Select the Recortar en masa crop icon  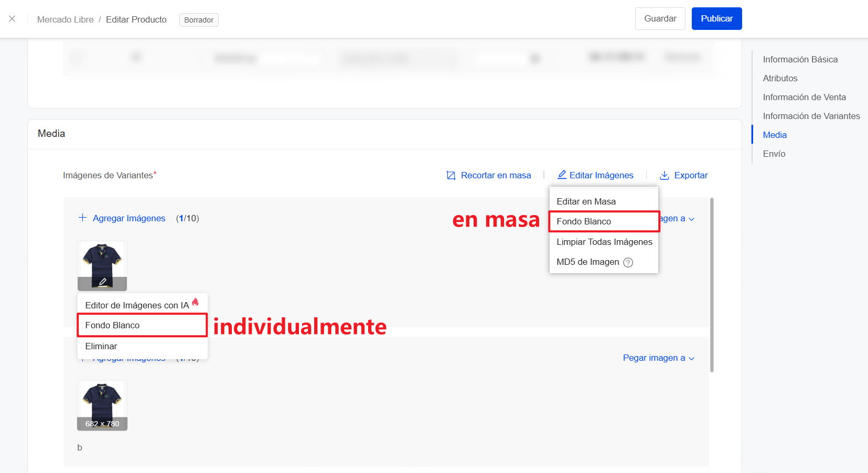pos(451,175)
